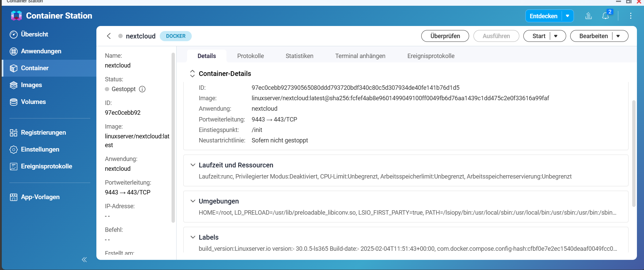The width and height of the screenshot is (644, 270).
Task: Collapse the Container-Details section
Action: (192, 74)
